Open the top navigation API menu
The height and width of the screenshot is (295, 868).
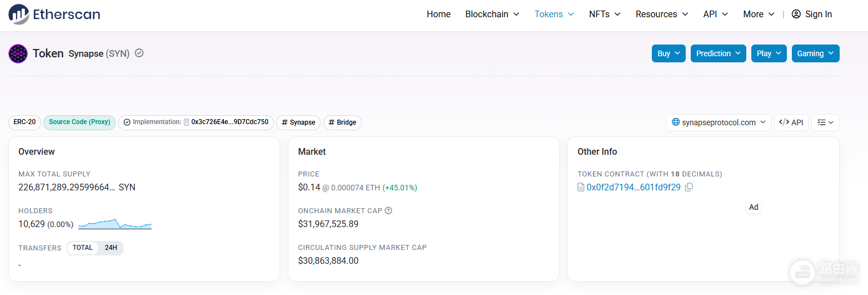716,14
